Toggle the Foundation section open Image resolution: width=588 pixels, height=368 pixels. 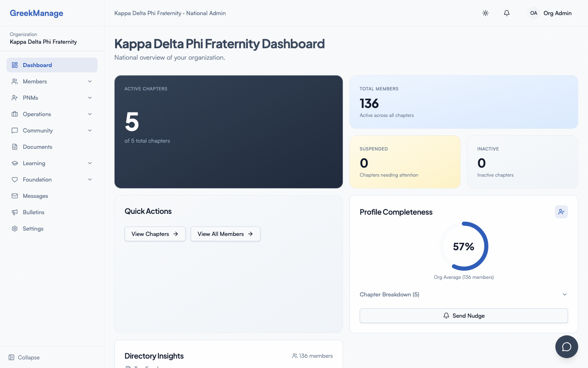tap(89, 180)
